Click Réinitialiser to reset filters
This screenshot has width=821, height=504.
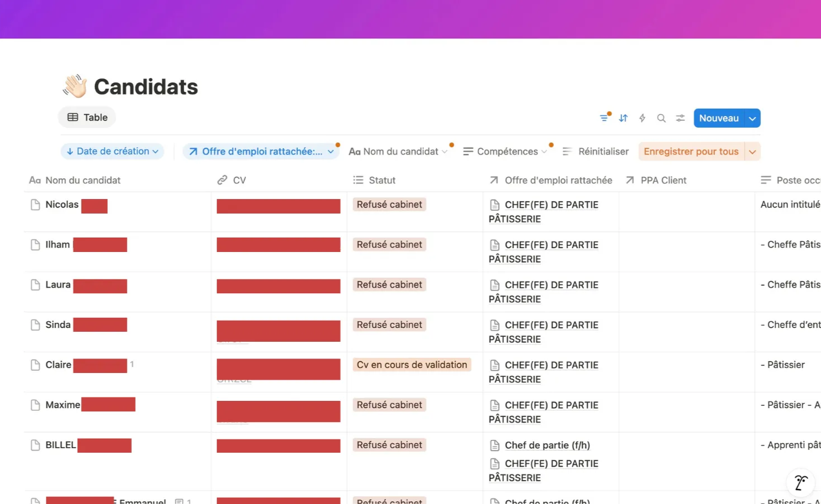coord(603,152)
